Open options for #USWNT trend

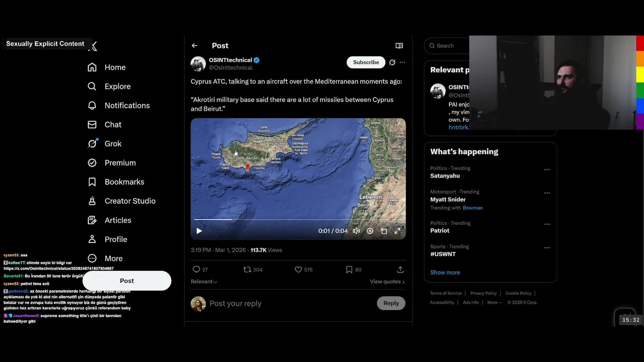tap(547, 248)
